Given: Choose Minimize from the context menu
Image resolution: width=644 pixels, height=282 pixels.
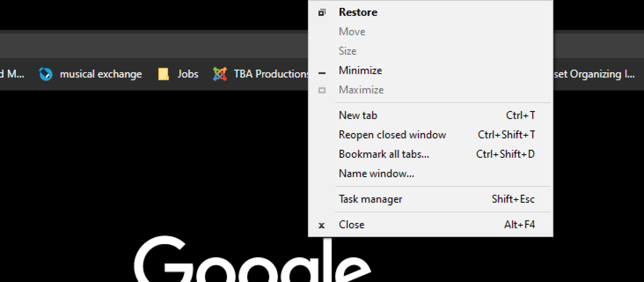Looking at the screenshot, I should [430, 70].
